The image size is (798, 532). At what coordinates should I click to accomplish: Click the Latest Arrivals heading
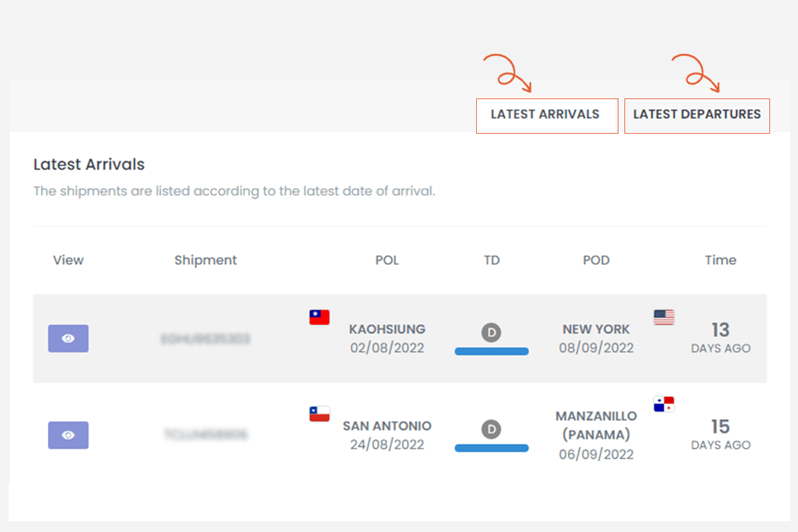(88, 164)
